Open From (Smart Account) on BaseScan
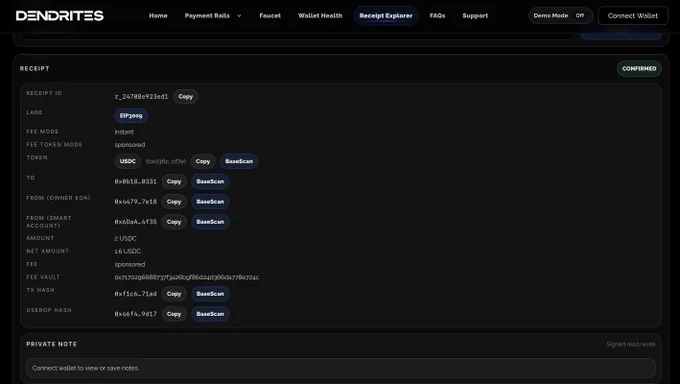The image size is (680, 384). [210, 222]
